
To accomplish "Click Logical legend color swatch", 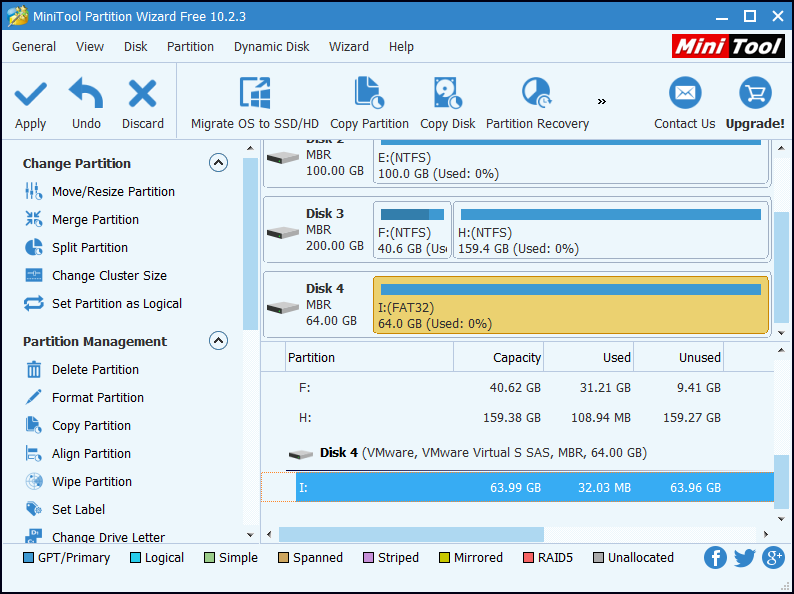I will pos(135,558).
